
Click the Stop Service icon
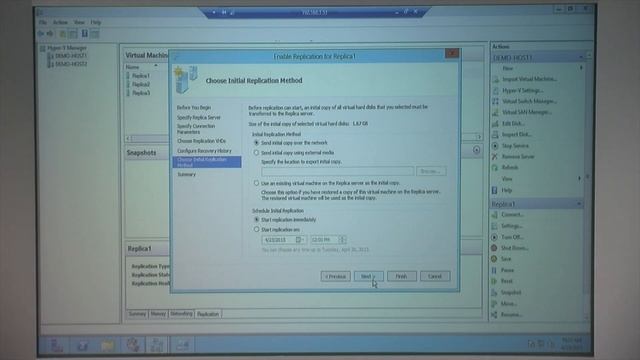(x=495, y=146)
